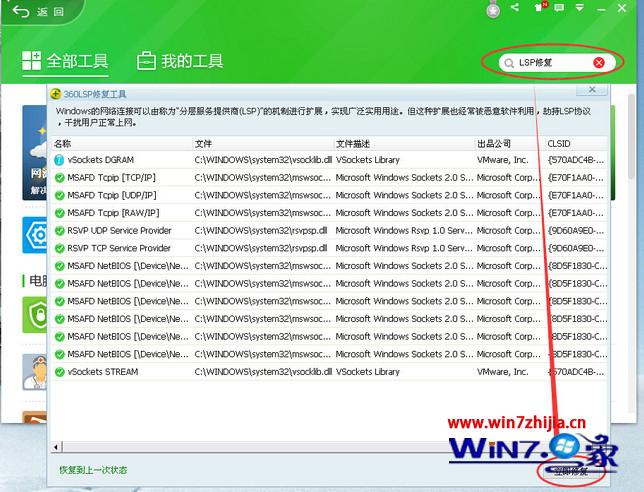Sort by CLSID column header

click(576, 144)
